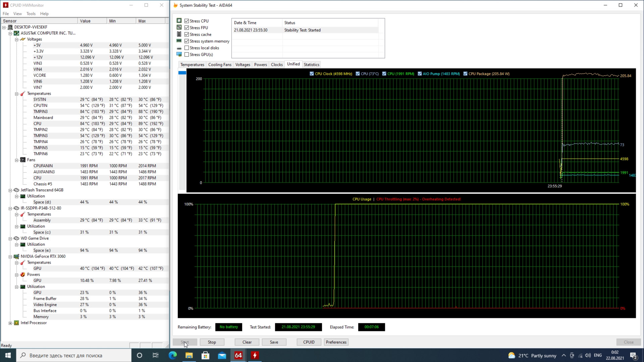The image size is (644, 362).
Task: Open the File menu in HWMonitor
Action: click(6, 14)
